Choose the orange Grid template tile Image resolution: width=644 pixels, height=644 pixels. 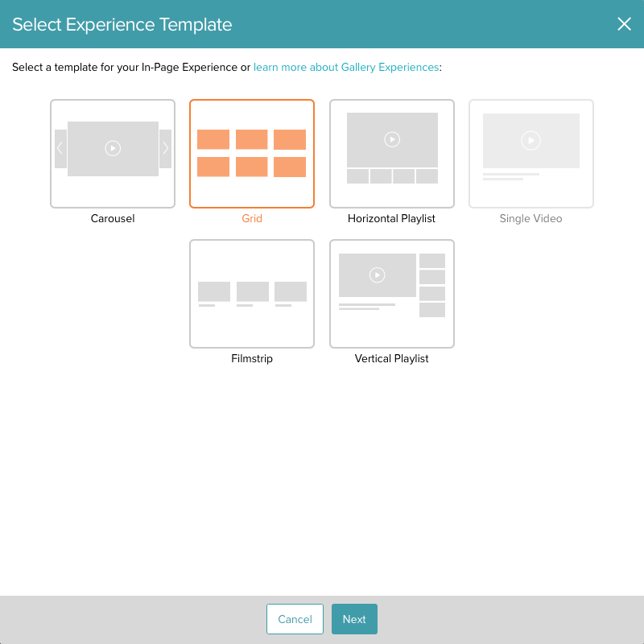coord(252,154)
